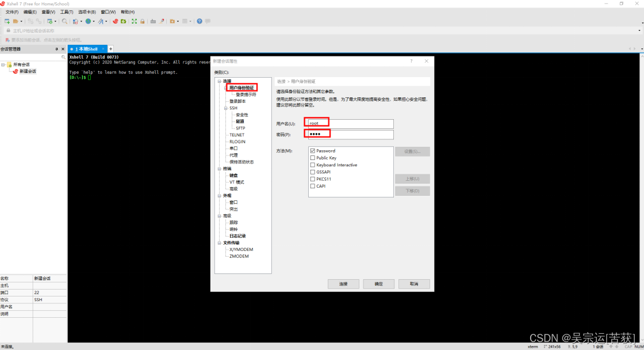Open the 帮助(H) menu
Image resolution: width=644 pixels, height=350 pixels.
pos(128,12)
